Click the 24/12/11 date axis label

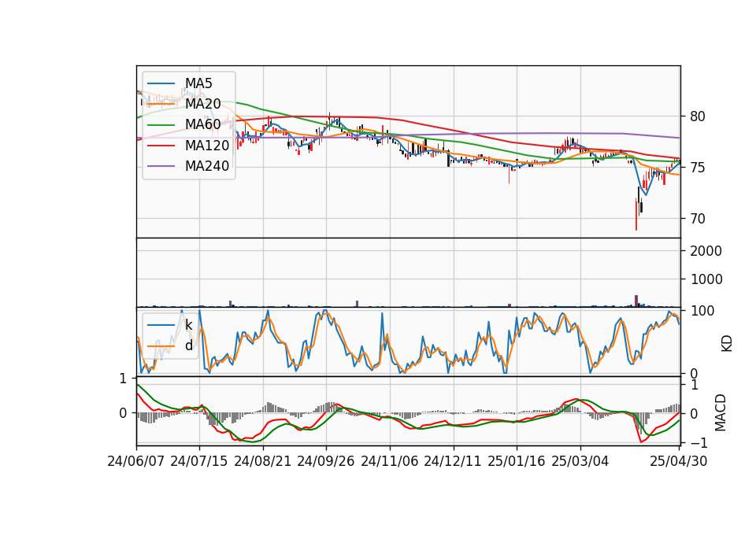coord(453,461)
